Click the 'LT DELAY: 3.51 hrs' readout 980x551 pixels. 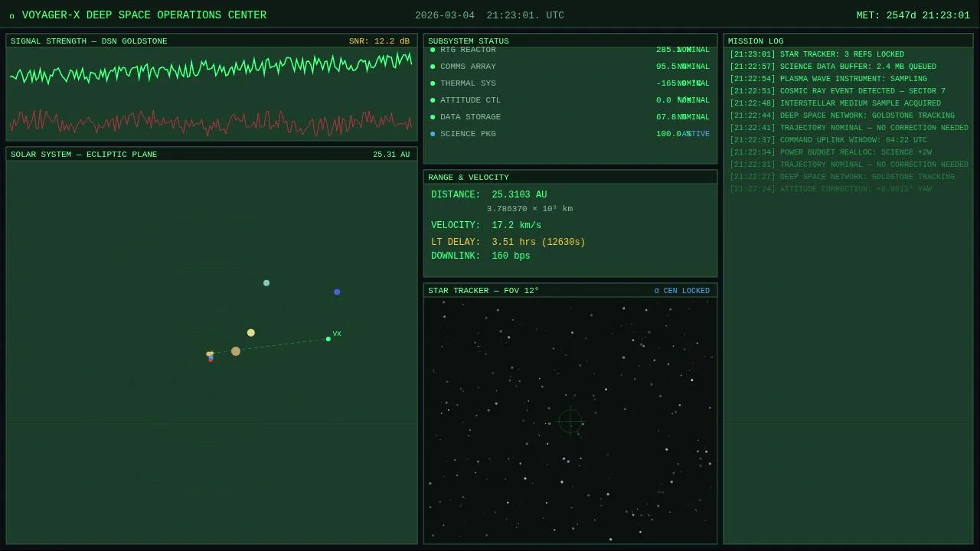click(508, 243)
